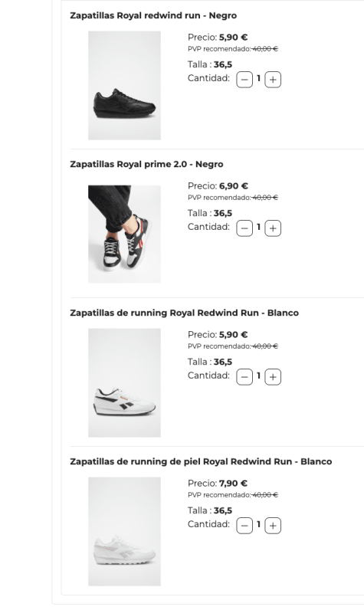Click title Zapatillas Royal redwind run - Negro

(153, 15)
